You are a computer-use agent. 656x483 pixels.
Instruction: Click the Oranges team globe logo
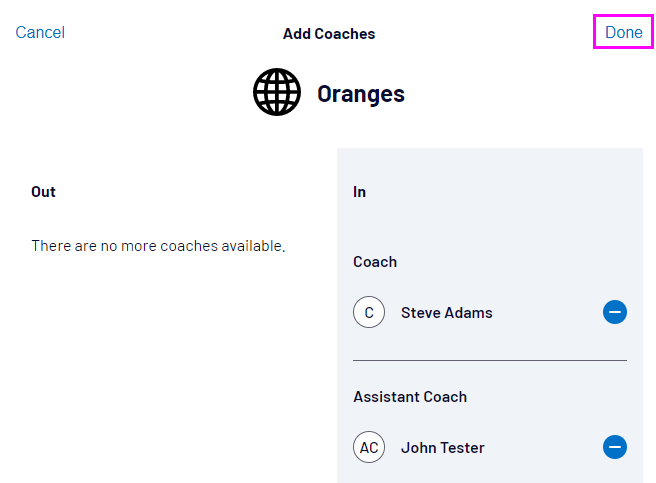277,93
